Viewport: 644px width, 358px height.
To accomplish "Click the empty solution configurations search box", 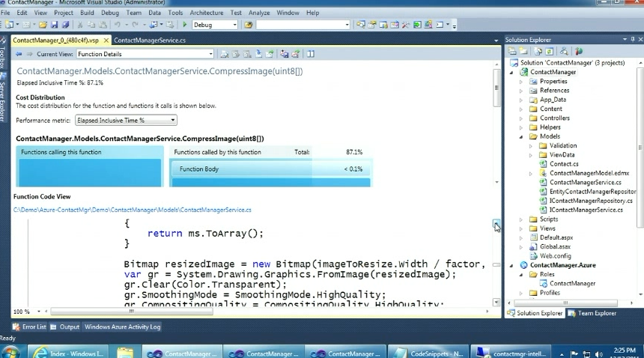I will [303, 25].
